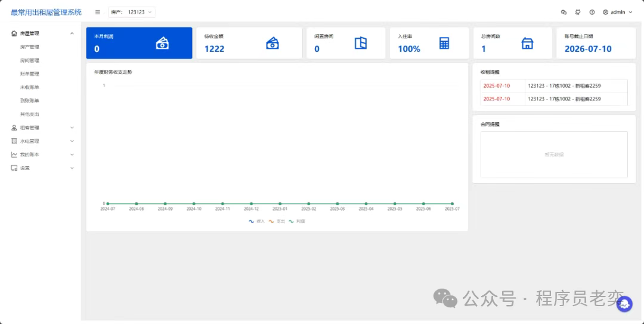Expand the 水电管理 sidebar section
Screen dimensions: 644x324
[41, 141]
